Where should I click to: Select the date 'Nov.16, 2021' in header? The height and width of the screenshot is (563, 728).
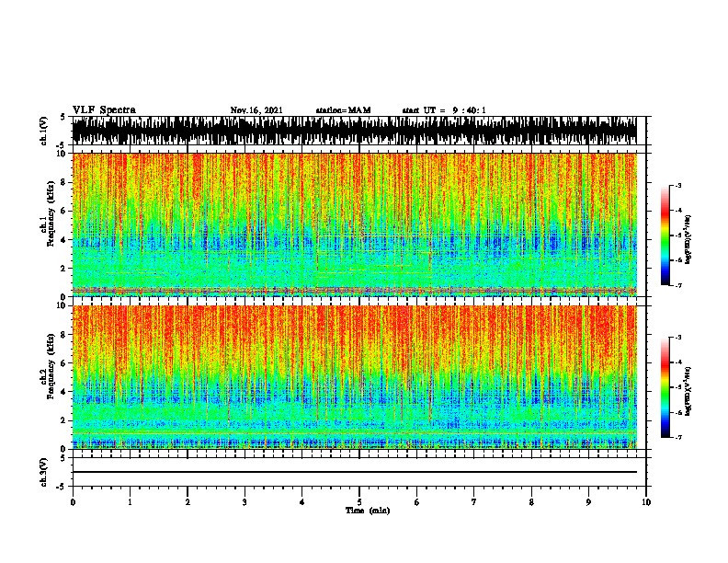coord(256,110)
